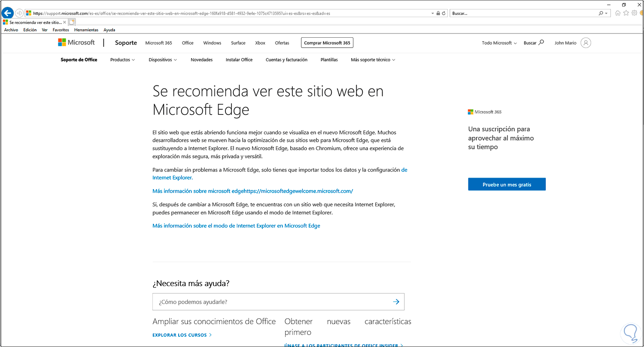Click the padlock security icon
The width and height of the screenshot is (644, 347).
click(438, 13)
